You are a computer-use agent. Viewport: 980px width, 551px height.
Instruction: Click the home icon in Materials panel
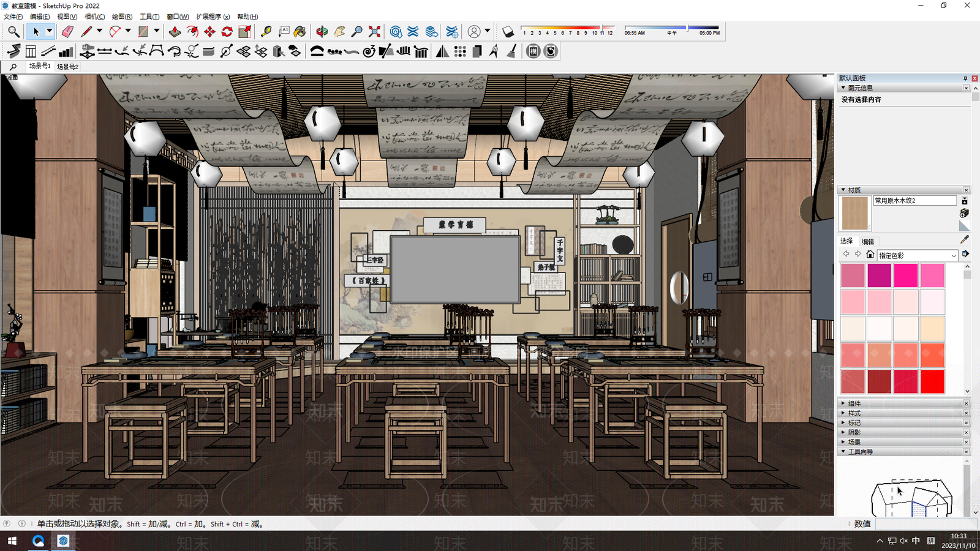pos(870,254)
